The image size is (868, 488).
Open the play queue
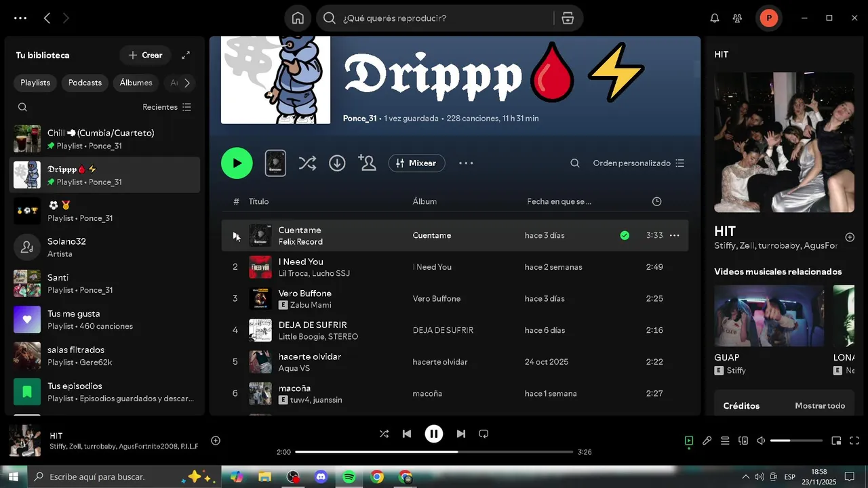tap(725, 441)
